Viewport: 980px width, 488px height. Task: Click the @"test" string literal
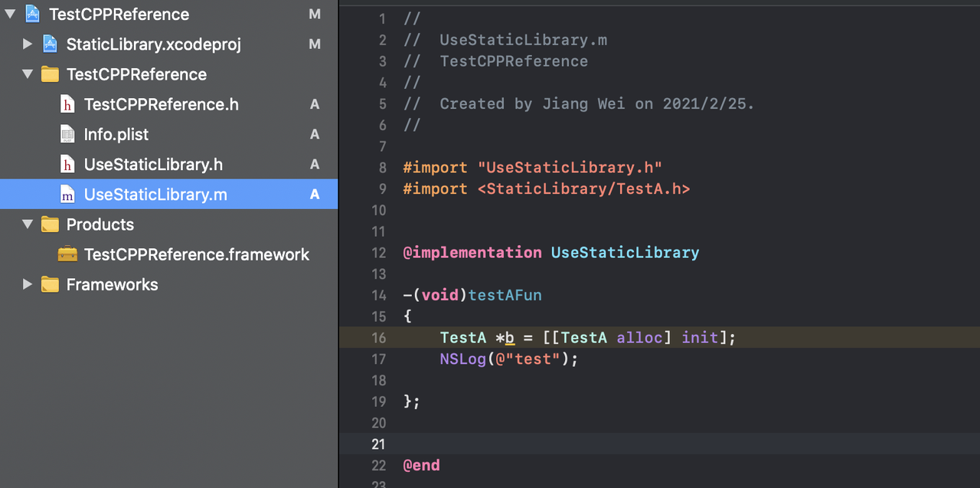tap(528, 359)
